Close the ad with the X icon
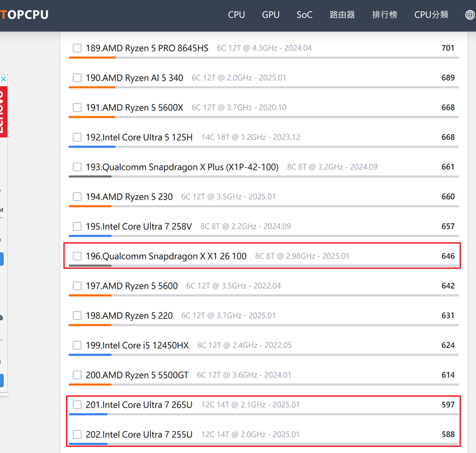The width and height of the screenshot is (476, 453). (3, 79)
